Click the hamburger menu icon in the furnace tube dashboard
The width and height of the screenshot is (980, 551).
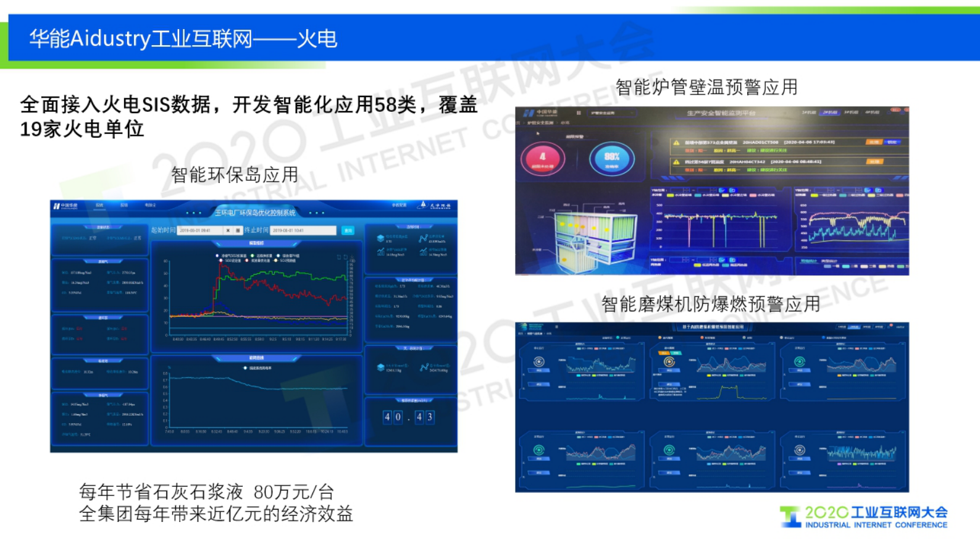tap(579, 113)
